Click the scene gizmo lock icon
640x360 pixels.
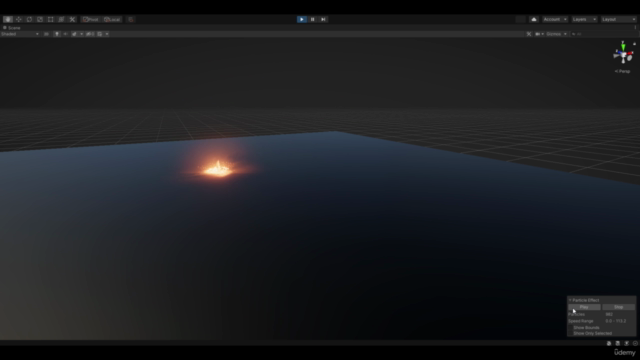click(634, 44)
